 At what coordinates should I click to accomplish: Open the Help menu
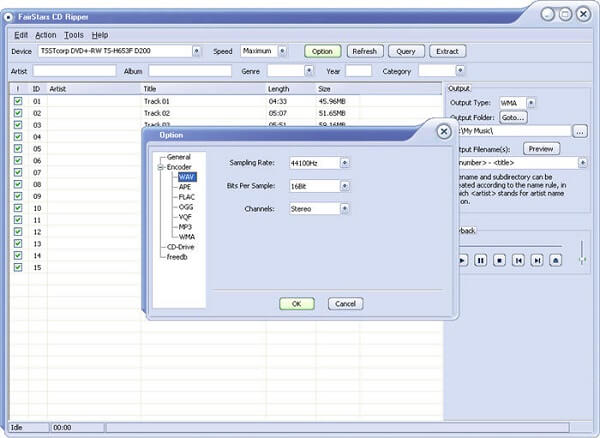(x=100, y=35)
